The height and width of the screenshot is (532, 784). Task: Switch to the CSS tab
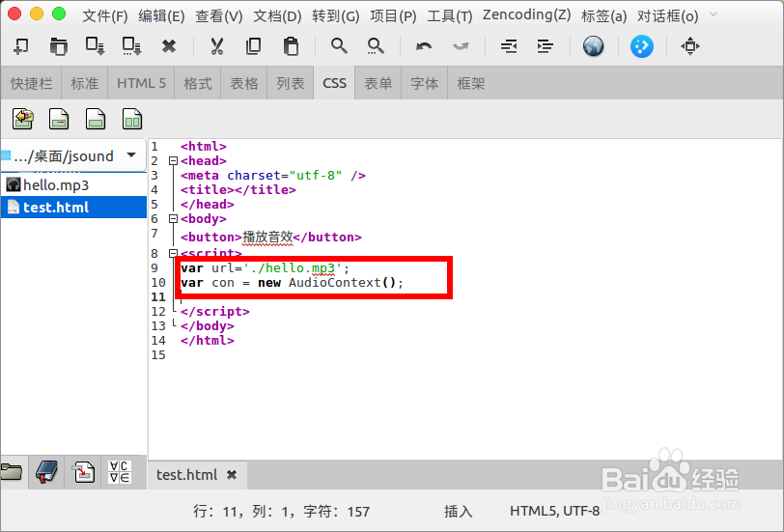coord(334,83)
